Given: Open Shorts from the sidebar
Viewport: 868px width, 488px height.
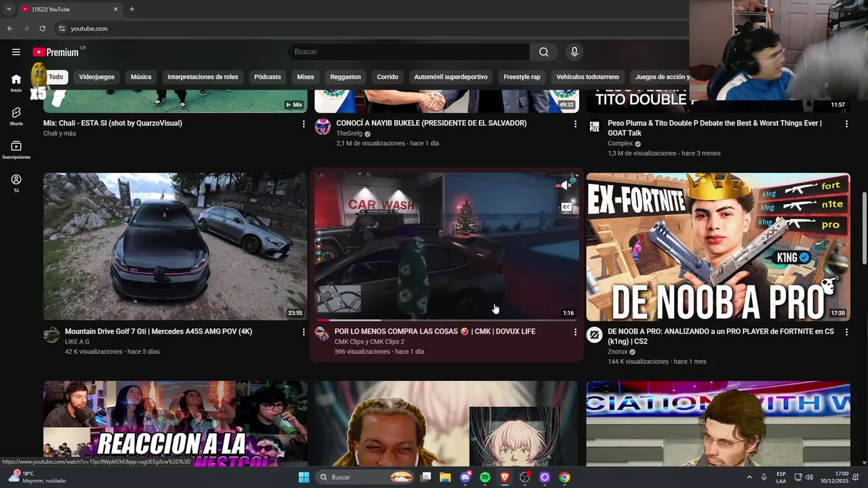Looking at the screenshot, I should click(x=16, y=116).
